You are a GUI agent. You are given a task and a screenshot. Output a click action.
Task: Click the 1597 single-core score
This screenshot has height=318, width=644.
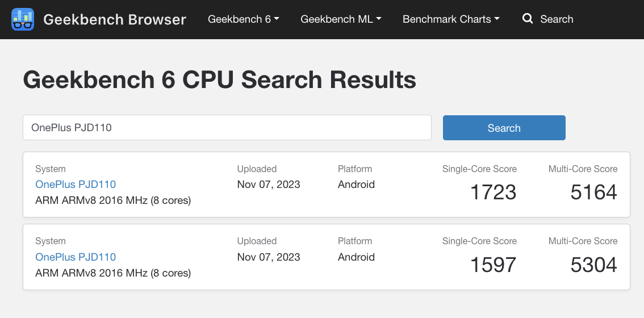point(493,265)
